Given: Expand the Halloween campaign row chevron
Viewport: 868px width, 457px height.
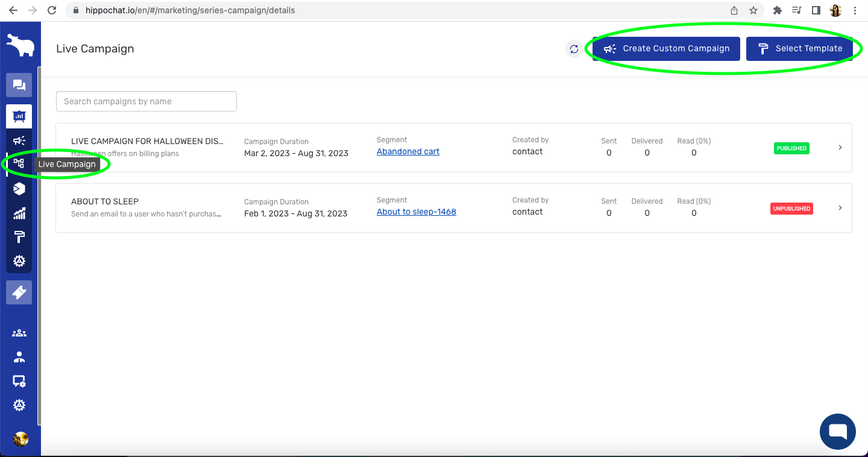Looking at the screenshot, I should (840, 148).
